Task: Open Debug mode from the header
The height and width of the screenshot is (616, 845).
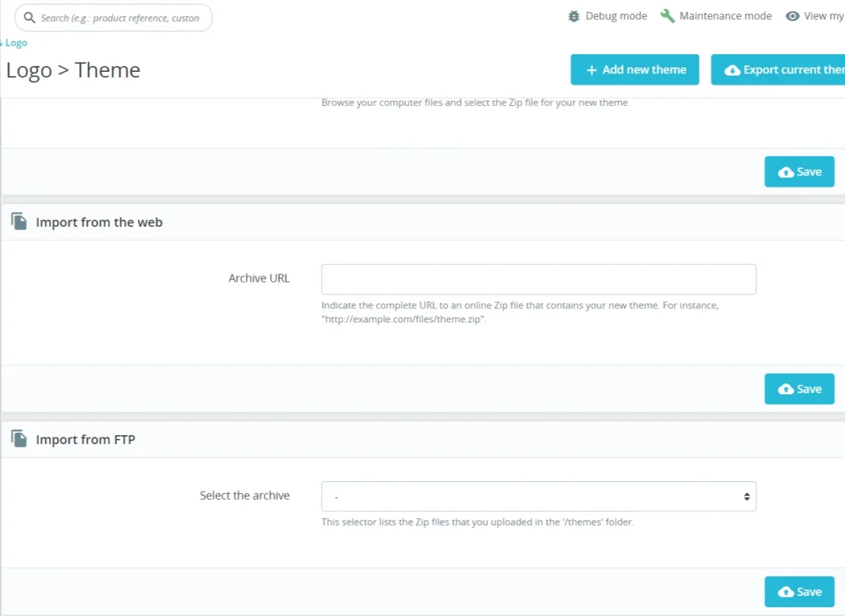Action: 615,16
